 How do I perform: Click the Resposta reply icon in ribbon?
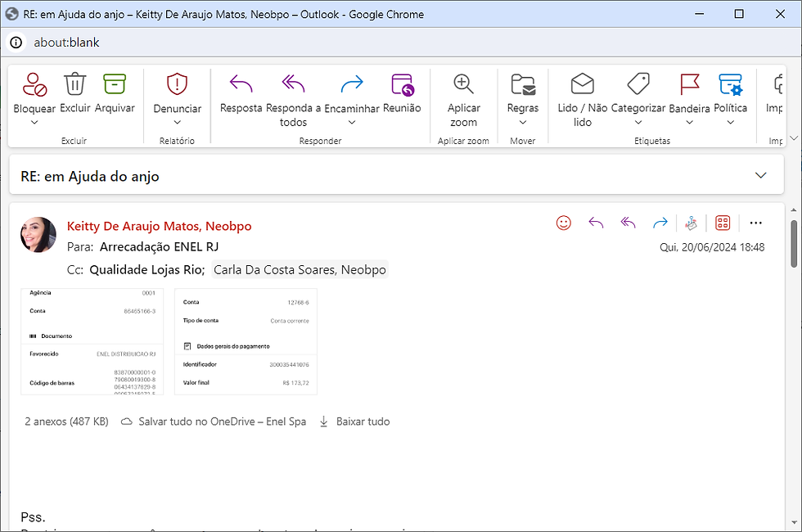pyautogui.click(x=241, y=84)
